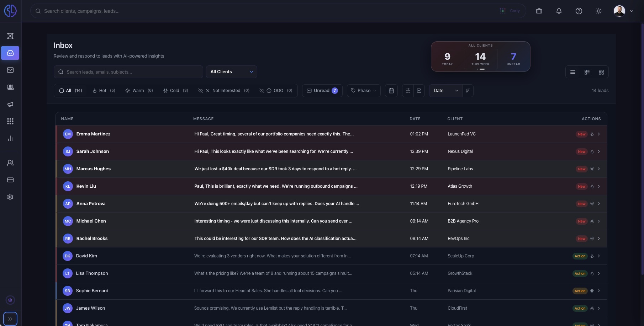Select the Hot (5) filter tab
The image size is (644, 326).
pyautogui.click(x=104, y=91)
